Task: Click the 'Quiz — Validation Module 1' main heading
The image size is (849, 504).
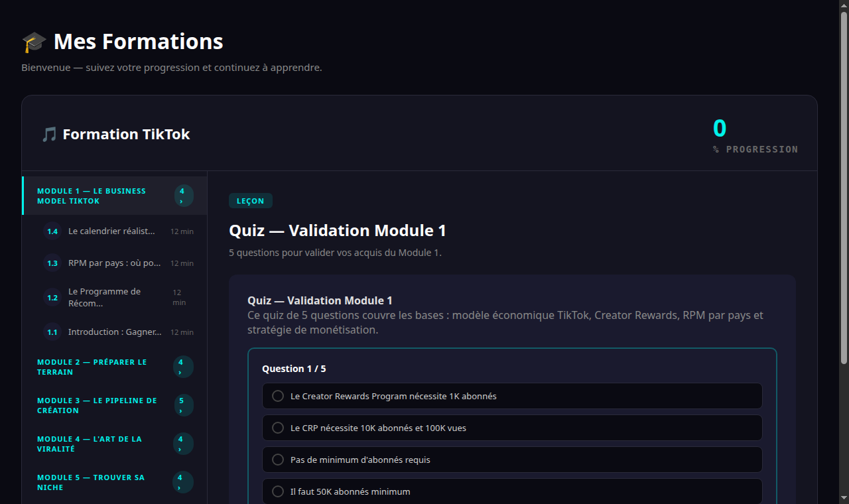Action: [x=338, y=231]
